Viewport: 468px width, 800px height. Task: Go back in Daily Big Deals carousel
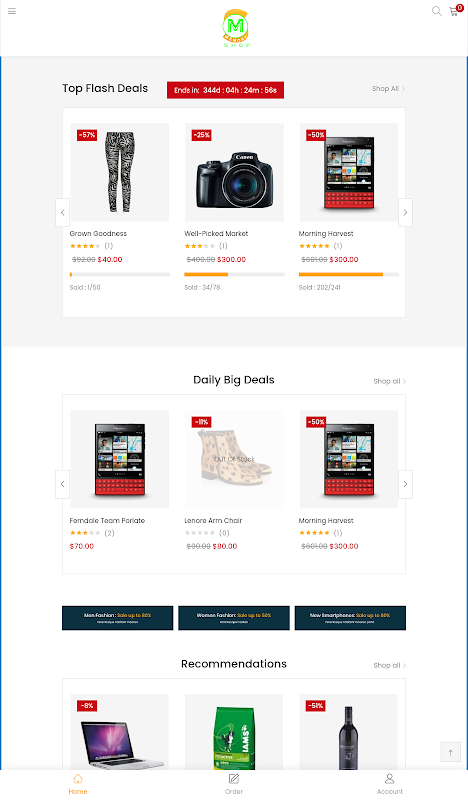point(62,484)
